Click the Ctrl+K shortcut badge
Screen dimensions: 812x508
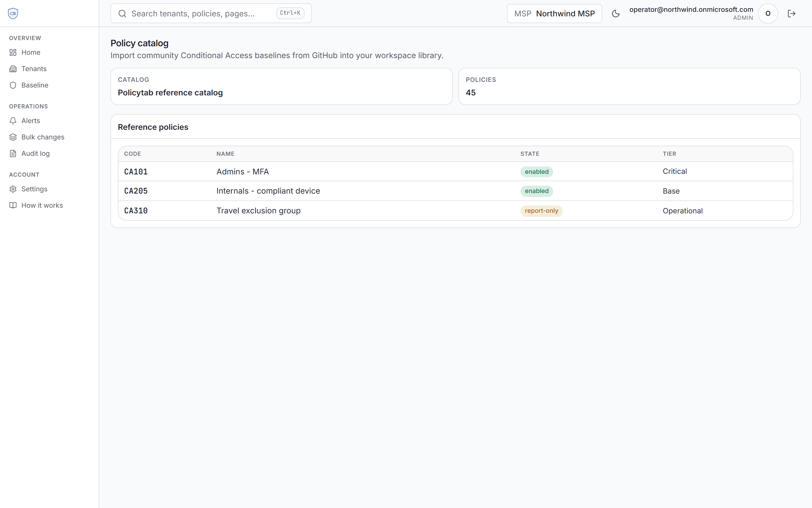(290, 13)
